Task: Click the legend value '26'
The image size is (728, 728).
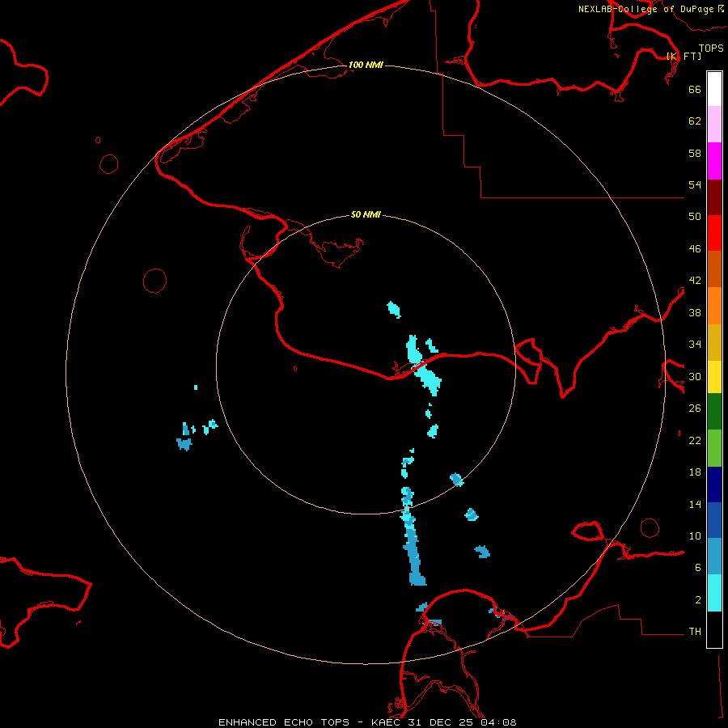Action: [x=695, y=408]
